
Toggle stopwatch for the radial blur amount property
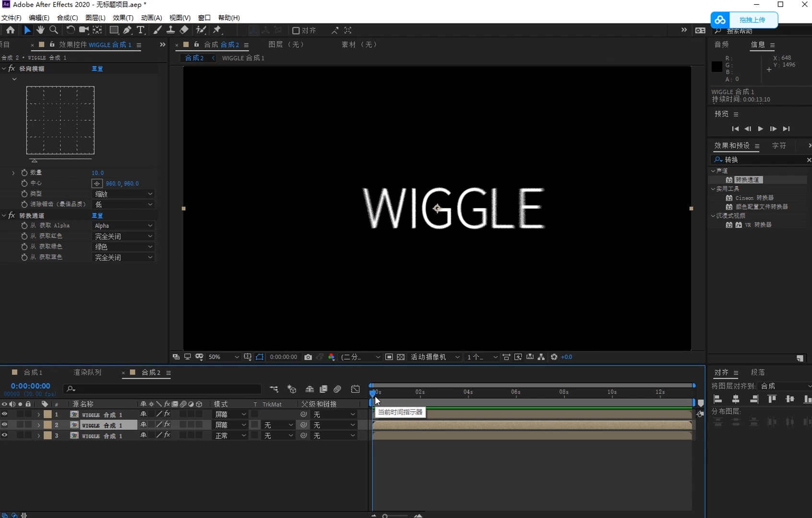pyautogui.click(x=24, y=173)
